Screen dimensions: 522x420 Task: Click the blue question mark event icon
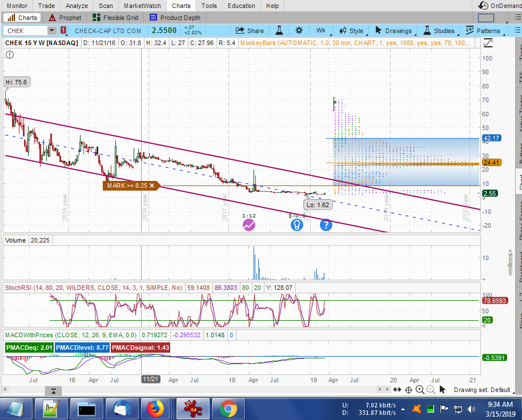click(326, 225)
